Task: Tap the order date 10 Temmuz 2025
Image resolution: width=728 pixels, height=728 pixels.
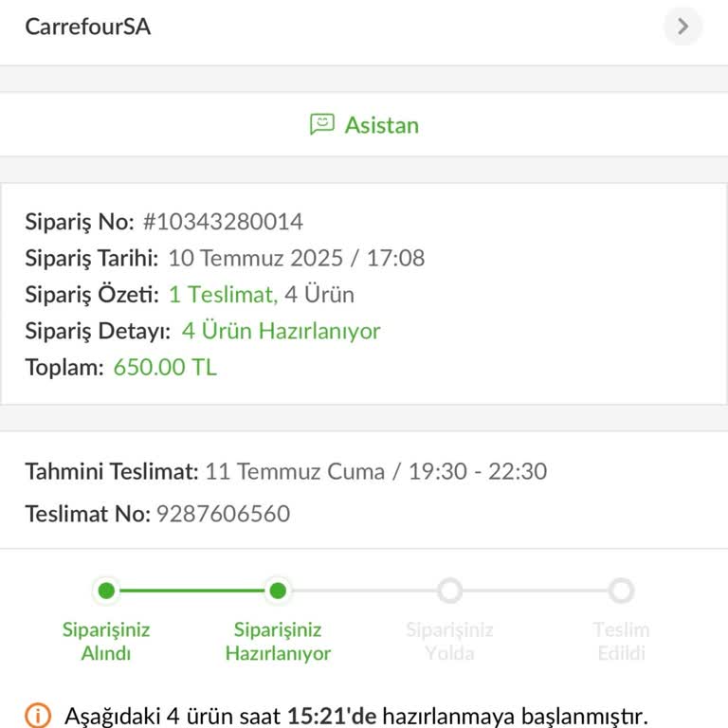Action: click(256, 258)
